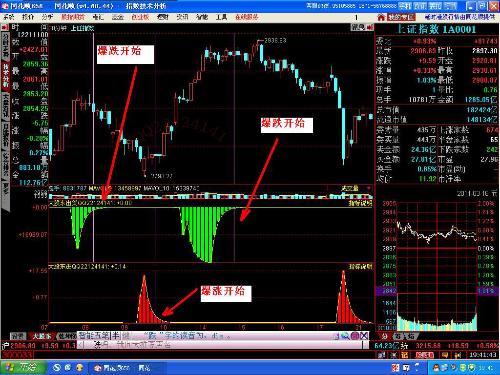Image resolution: width=500 pixels, height=375 pixels.
Task: Close the pink input method bar
Action: tap(364, 336)
